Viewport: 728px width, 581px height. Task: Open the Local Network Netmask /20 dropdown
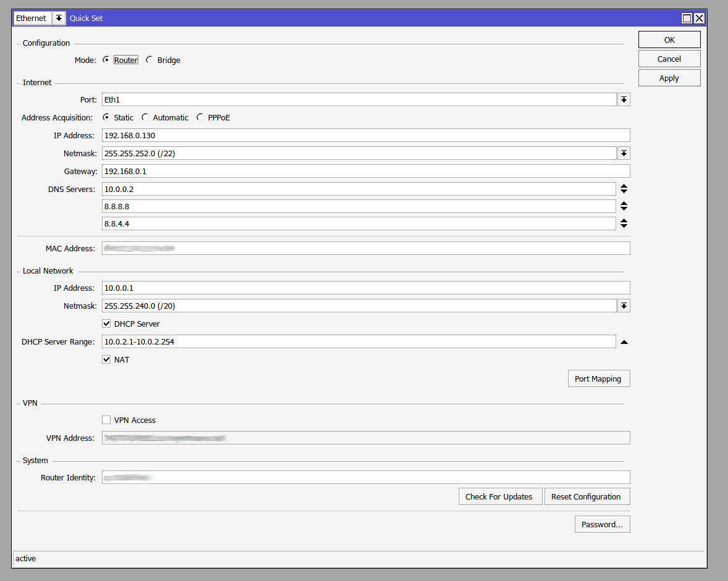pyautogui.click(x=624, y=306)
